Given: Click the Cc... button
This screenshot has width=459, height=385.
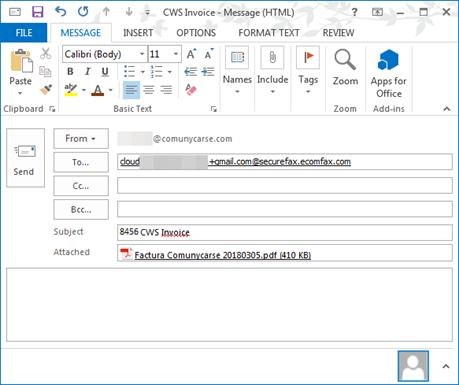Looking at the screenshot, I should pos(81,186).
